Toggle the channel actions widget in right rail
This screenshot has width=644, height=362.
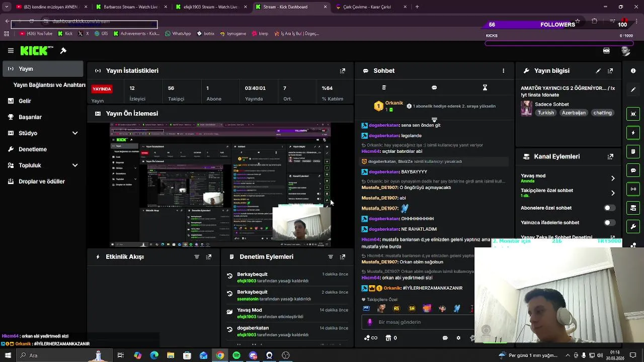(x=633, y=208)
